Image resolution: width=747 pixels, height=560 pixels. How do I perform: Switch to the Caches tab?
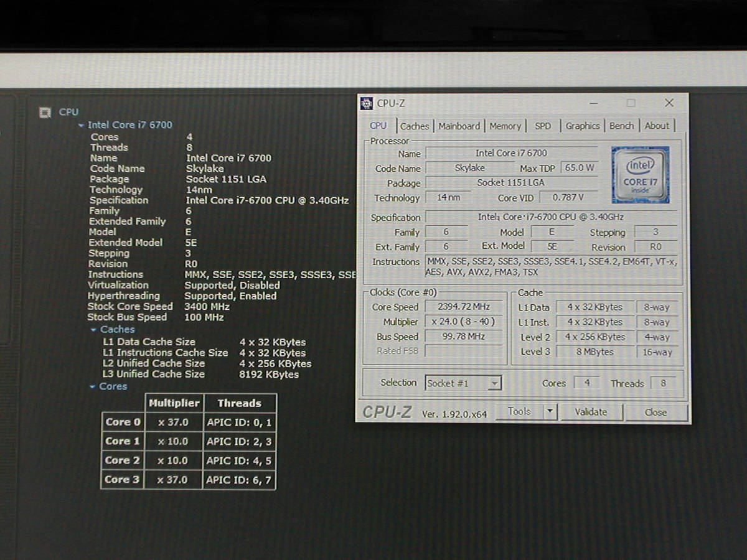[415, 126]
